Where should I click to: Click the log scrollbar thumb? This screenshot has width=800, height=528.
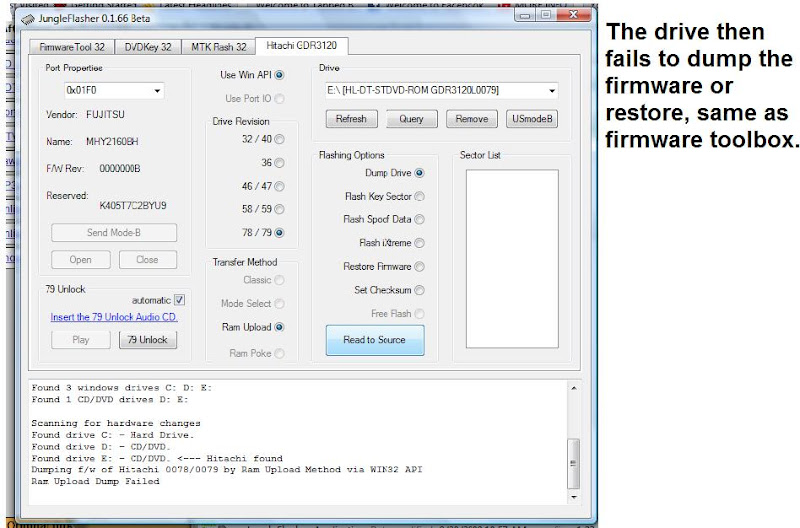574,463
